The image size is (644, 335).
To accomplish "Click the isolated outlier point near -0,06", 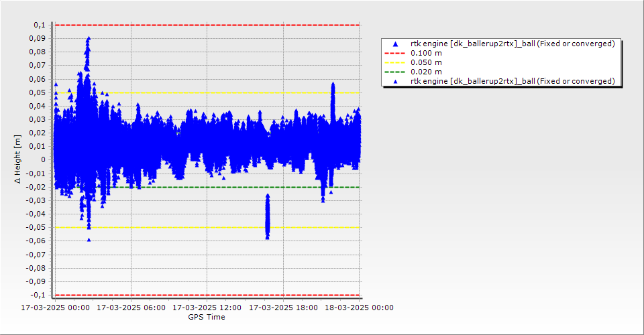I will click(x=89, y=240).
